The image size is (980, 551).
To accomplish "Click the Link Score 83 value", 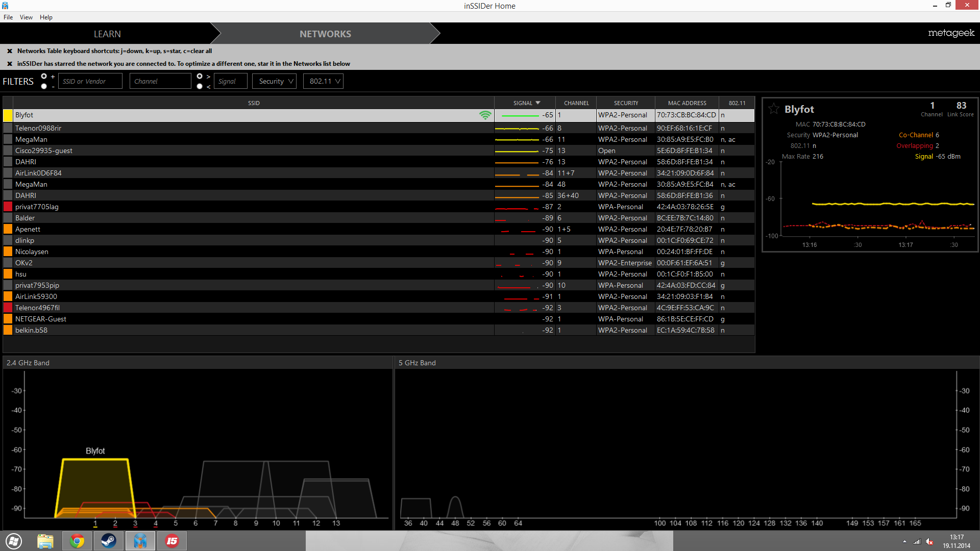I will pyautogui.click(x=961, y=106).
